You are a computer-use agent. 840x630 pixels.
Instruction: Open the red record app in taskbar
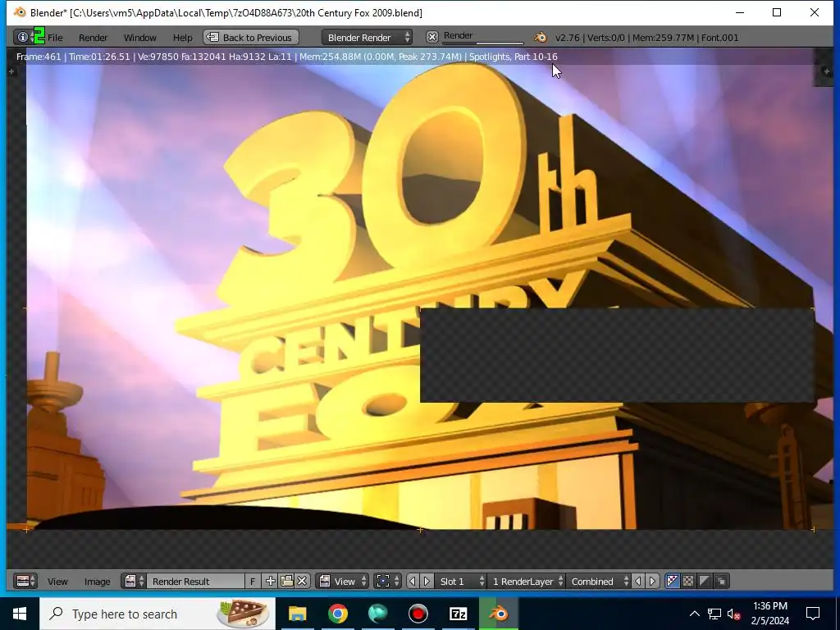click(x=418, y=614)
